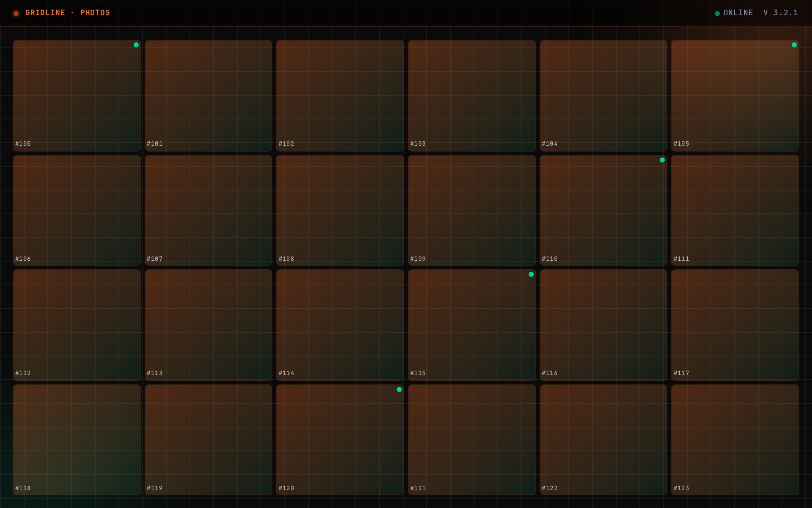The width and height of the screenshot is (812, 508).
Task: Click green status dot on photo #105
Action: tap(794, 45)
